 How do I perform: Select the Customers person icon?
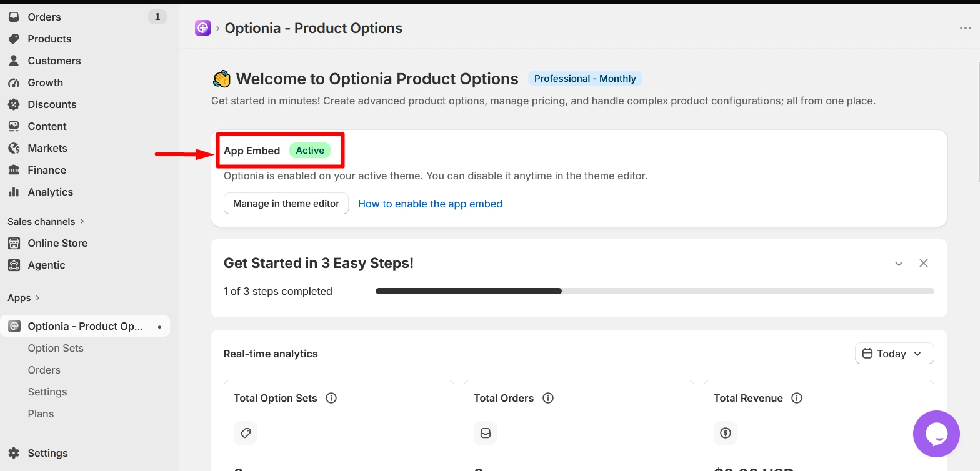pos(14,61)
